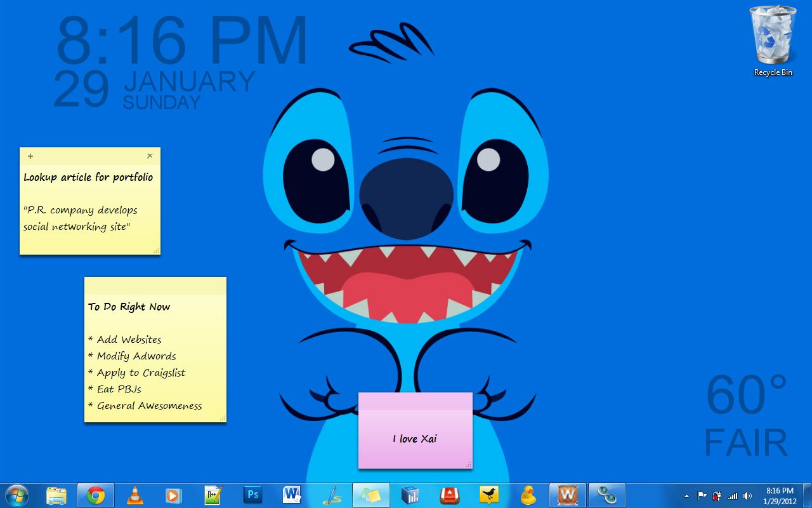Open the Recycle Bin desktop icon
The image size is (812, 508).
coord(773,41)
